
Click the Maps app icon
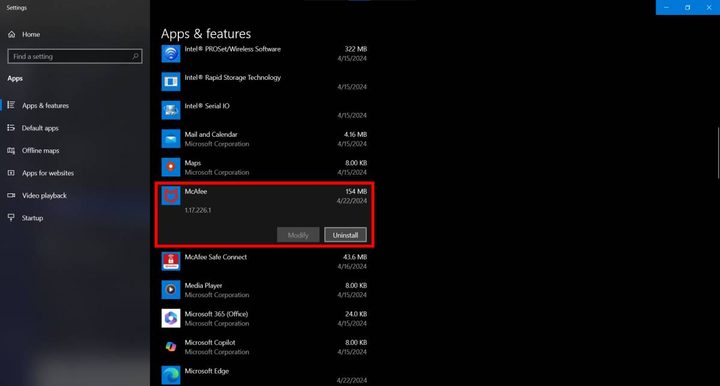[171, 167]
